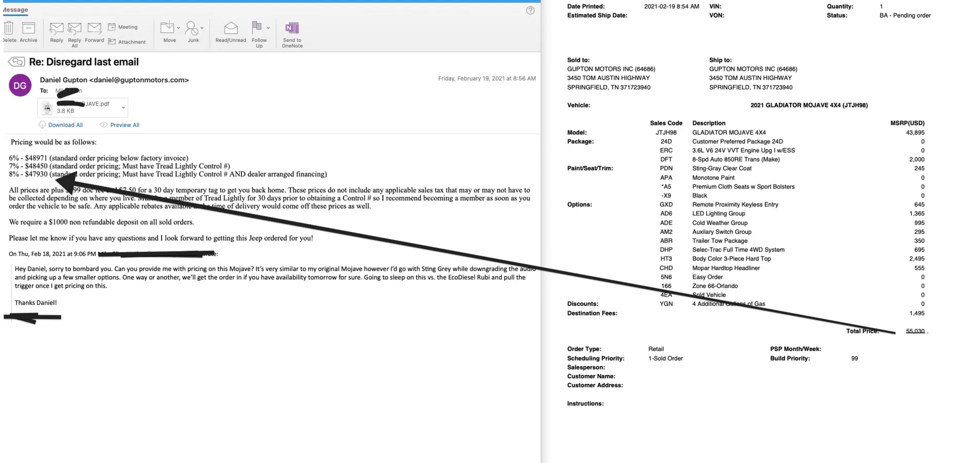Screen dimensions: 980x463
Task: Expand the PDF attachment options chevron
Action: pos(123,107)
